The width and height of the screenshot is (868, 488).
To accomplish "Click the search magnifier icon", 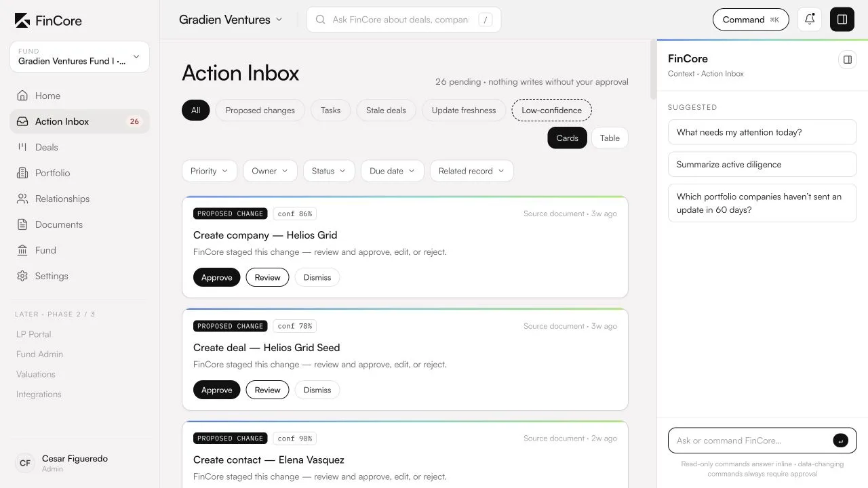I will coord(321,20).
